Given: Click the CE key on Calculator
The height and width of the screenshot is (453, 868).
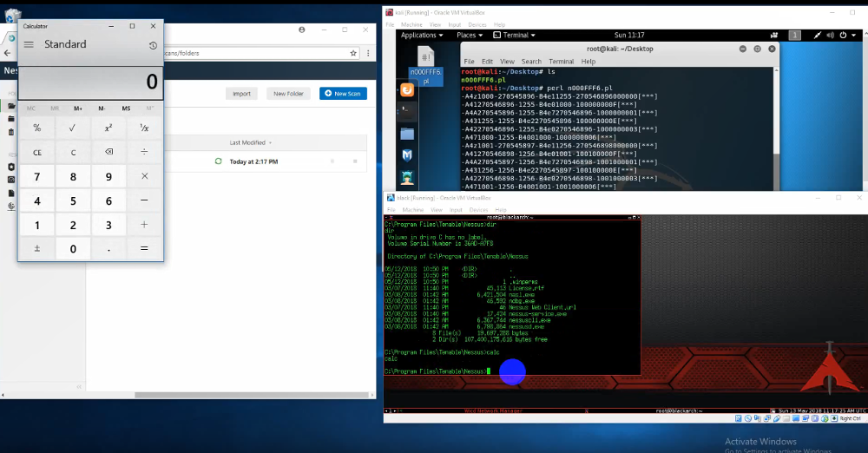Looking at the screenshot, I should pos(37,152).
